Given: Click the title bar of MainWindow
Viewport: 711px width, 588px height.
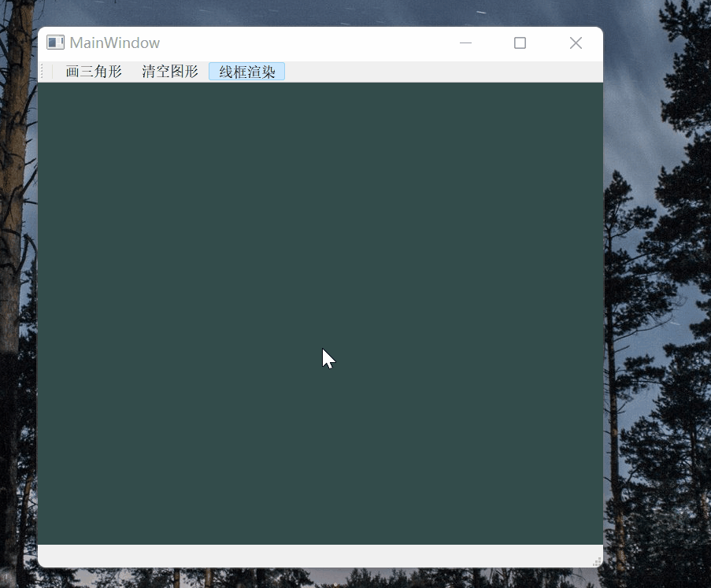Looking at the screenshot, I should coord(315,43).
